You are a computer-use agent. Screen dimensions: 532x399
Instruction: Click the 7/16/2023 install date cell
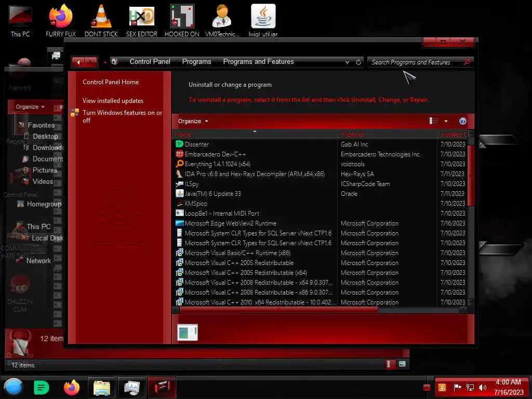[453, 223]
